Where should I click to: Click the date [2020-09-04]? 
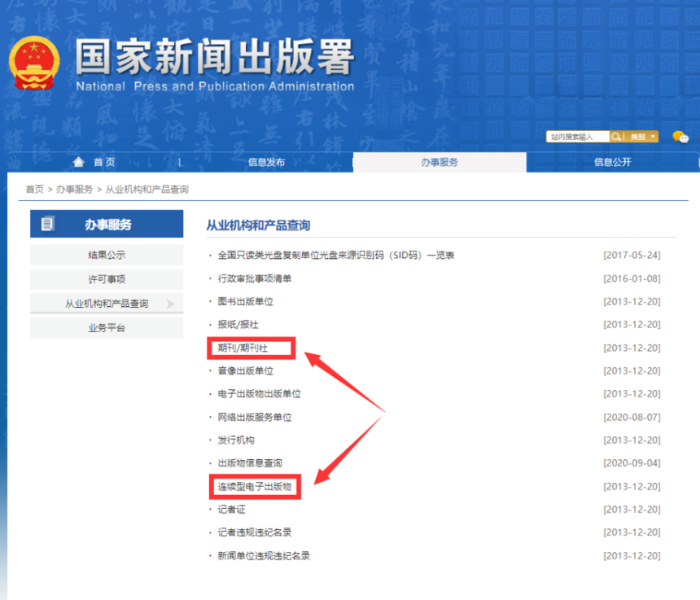[632, 463]
